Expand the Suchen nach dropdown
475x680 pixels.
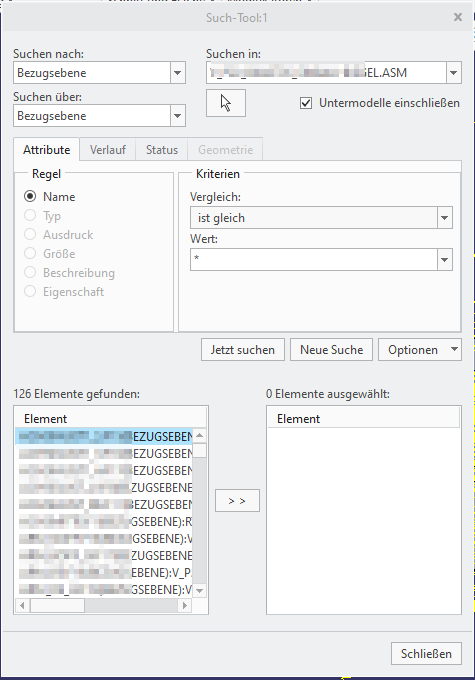click(177, 73)
